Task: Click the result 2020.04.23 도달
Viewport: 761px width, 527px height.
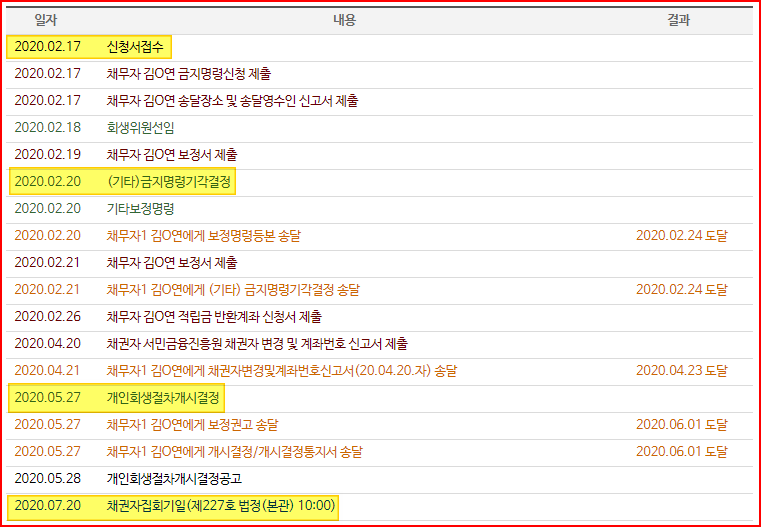Action: pyautogui.click(x=682, y=371)
